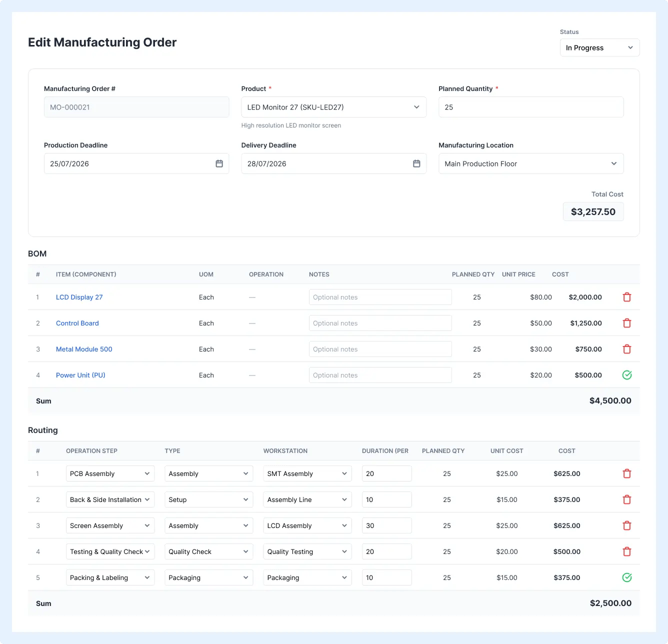Edit duration field for Screen Assembly step
This screenshot has height=644, width=668.
pyautogui.click(x=386, y=525)
